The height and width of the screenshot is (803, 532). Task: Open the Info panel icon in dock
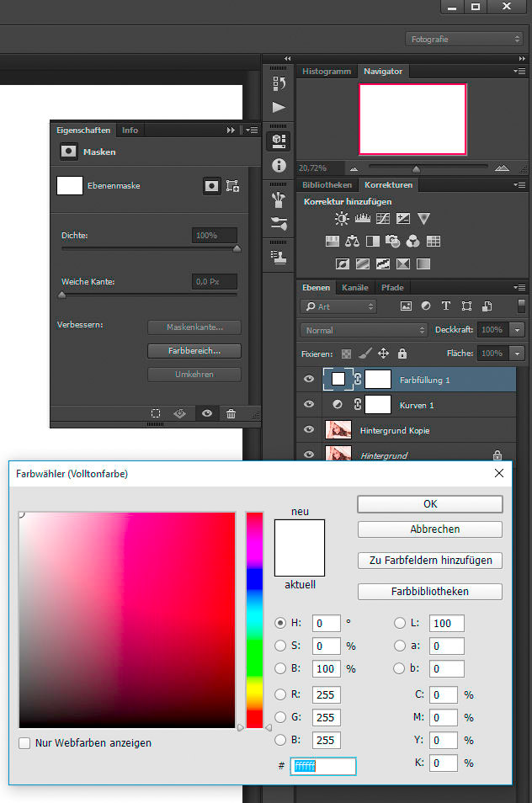click(279, 166)
